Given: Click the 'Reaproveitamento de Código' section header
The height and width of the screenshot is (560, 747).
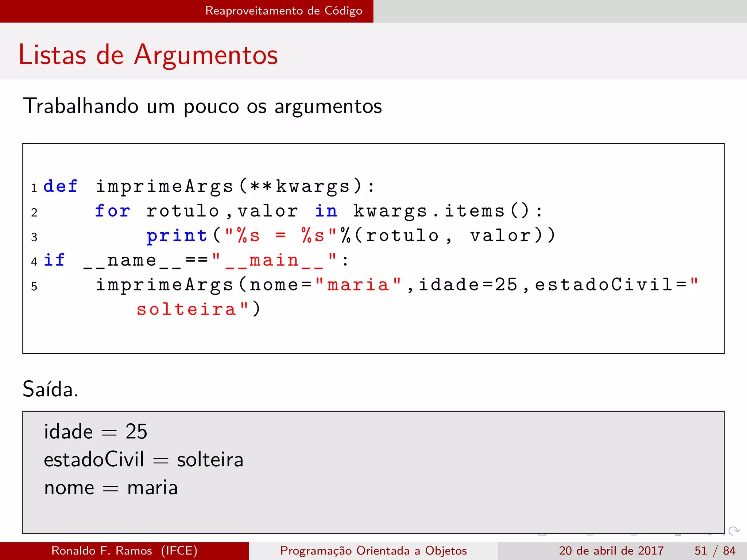Looking at the screenshot, I should pyautogui.click(x=284, y=11).
